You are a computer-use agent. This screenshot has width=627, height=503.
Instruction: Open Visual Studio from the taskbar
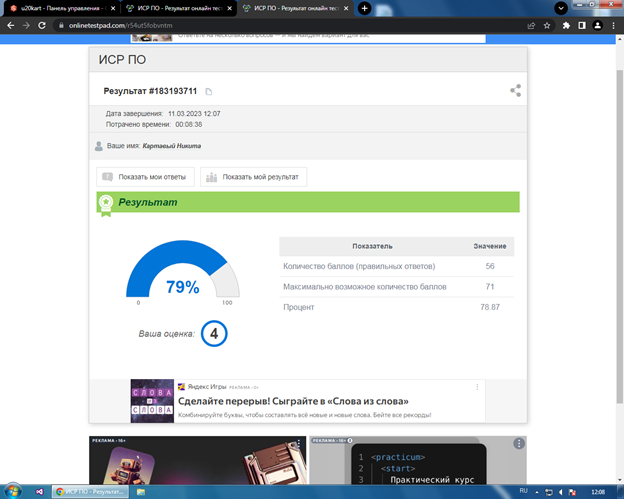(39, 493)
